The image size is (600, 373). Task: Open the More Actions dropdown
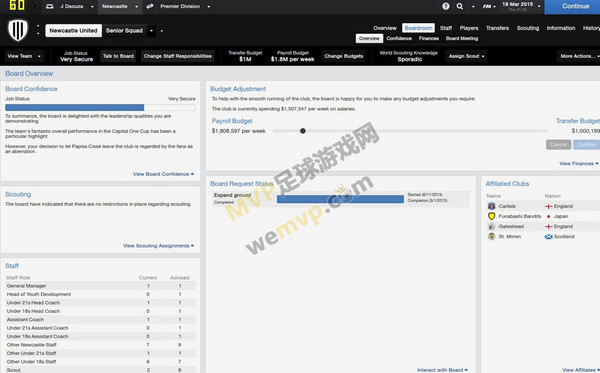click(579, 56)
